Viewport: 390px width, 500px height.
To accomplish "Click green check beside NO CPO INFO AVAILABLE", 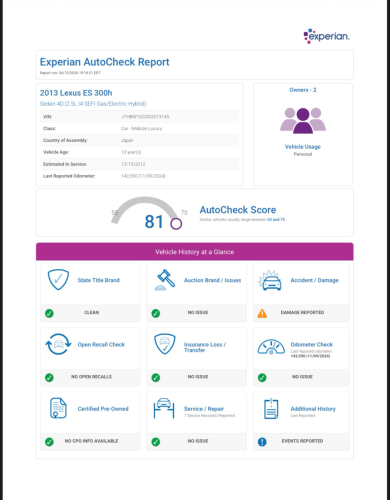I will tap(49, 442).
